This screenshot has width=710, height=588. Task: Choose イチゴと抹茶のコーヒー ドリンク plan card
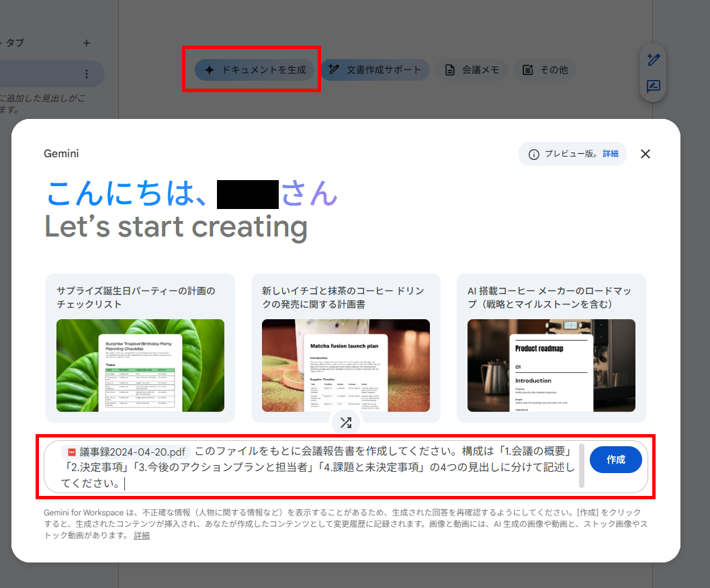click(x=346, y=348)
